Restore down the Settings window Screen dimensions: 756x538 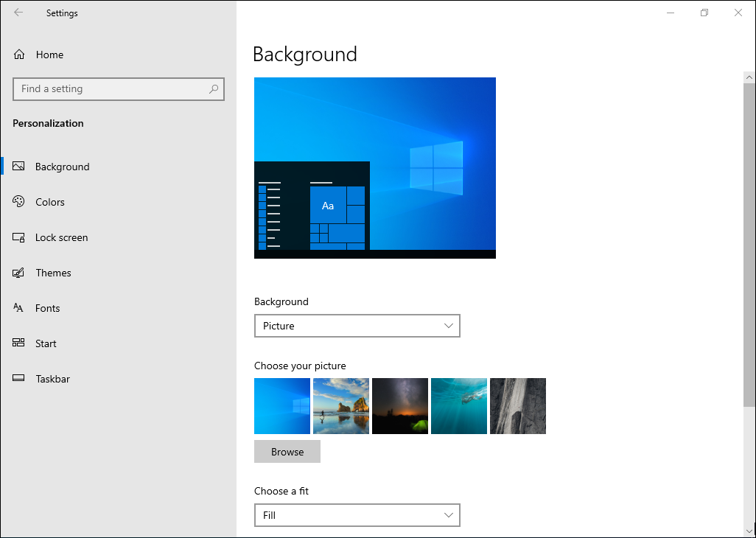[704, 13]
